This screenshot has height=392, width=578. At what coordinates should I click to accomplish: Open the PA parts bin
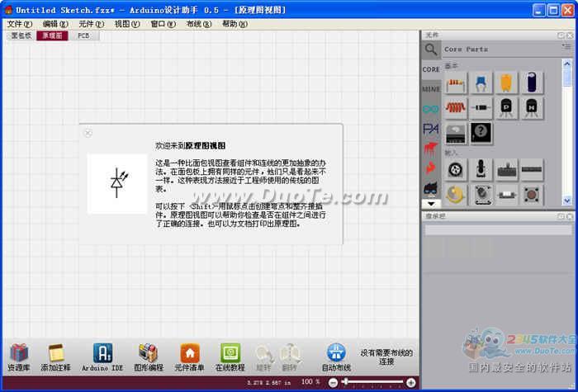click(x=430, y=129)
